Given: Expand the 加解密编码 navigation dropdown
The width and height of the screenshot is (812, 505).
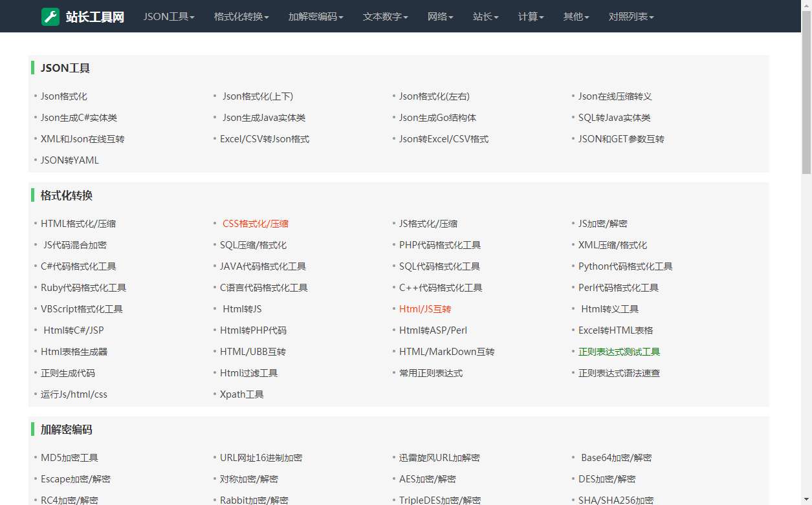Looking at the screenshot, I should 315,17.
